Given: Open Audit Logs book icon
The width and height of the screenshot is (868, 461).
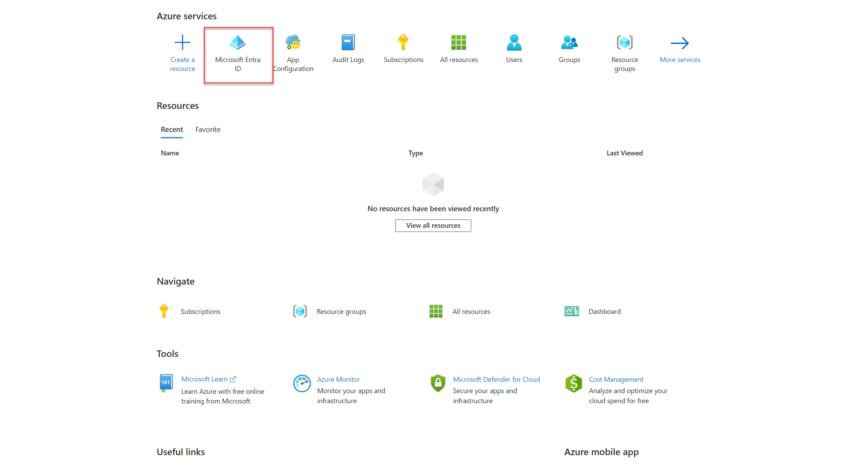Looking at the screenshot, I should (348, 42).
